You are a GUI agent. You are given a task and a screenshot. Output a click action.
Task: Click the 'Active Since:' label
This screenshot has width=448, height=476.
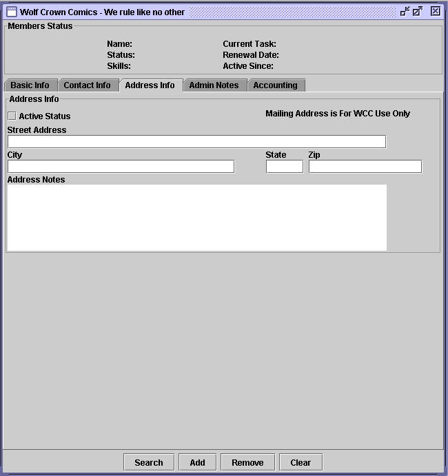pos(248,66)
